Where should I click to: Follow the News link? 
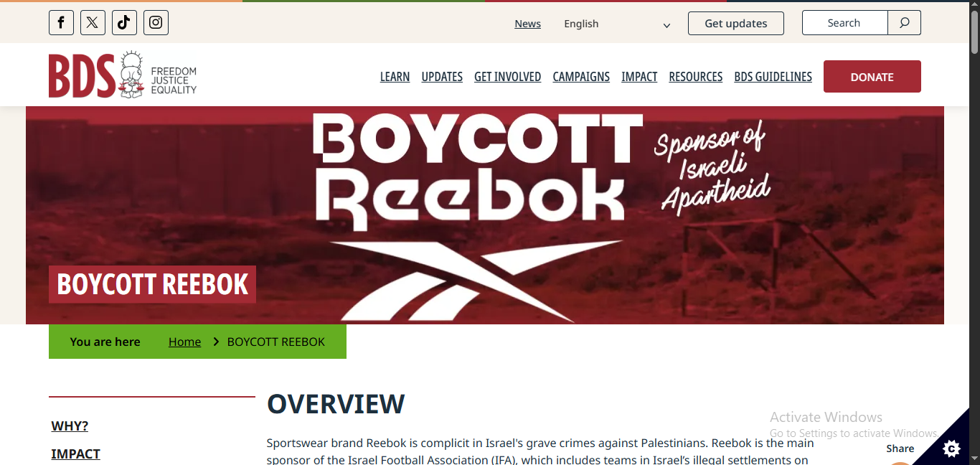tap(527, 24)
